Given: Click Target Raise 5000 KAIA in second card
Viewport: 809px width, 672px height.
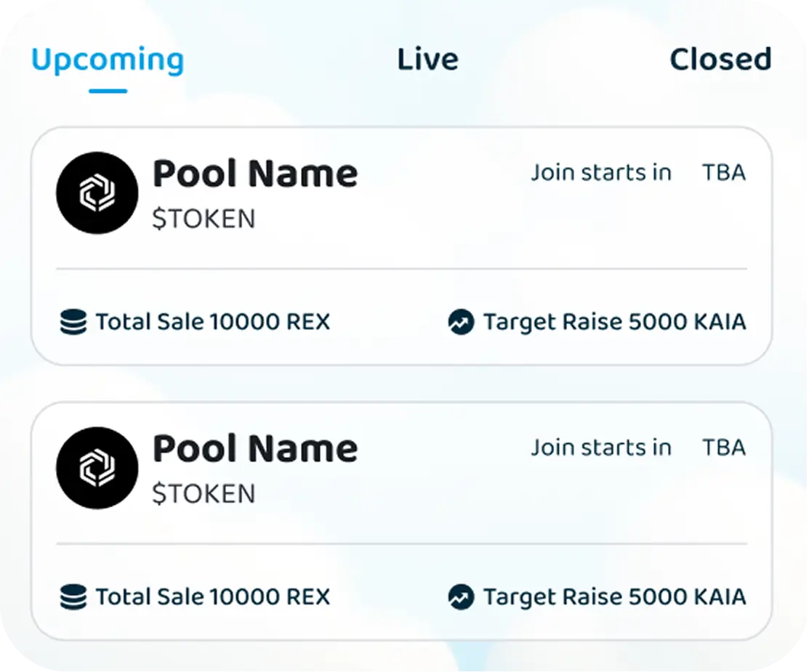Looking at the screenshot, I should pyautogui.click(x=614, y=596).
